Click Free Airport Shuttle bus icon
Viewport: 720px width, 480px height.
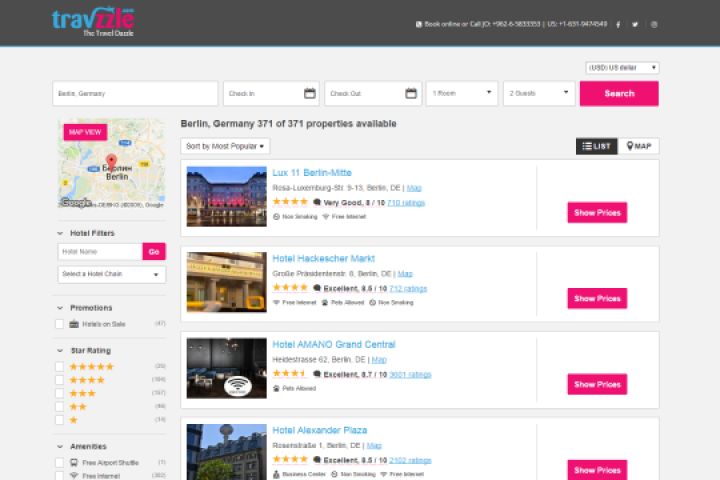pos(74,463)
